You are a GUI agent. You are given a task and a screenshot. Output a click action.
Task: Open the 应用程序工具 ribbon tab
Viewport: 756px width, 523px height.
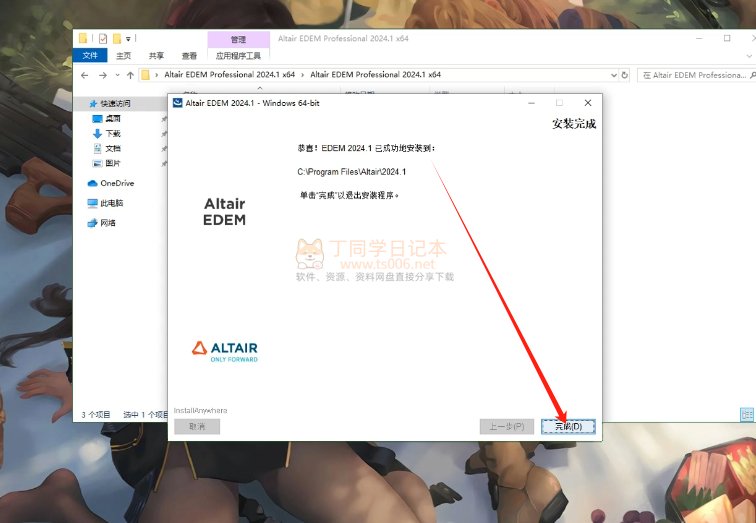point(238,56)
